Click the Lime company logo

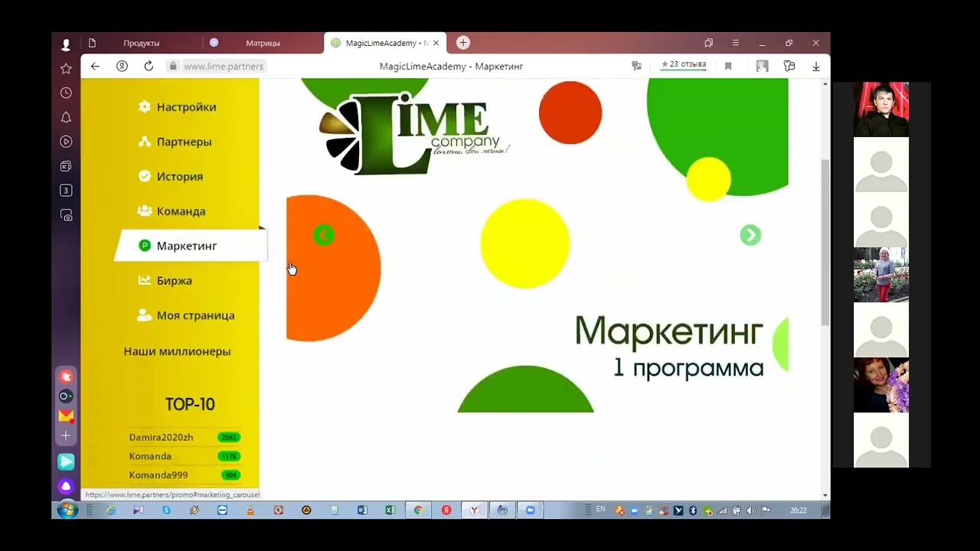(413, 132)
